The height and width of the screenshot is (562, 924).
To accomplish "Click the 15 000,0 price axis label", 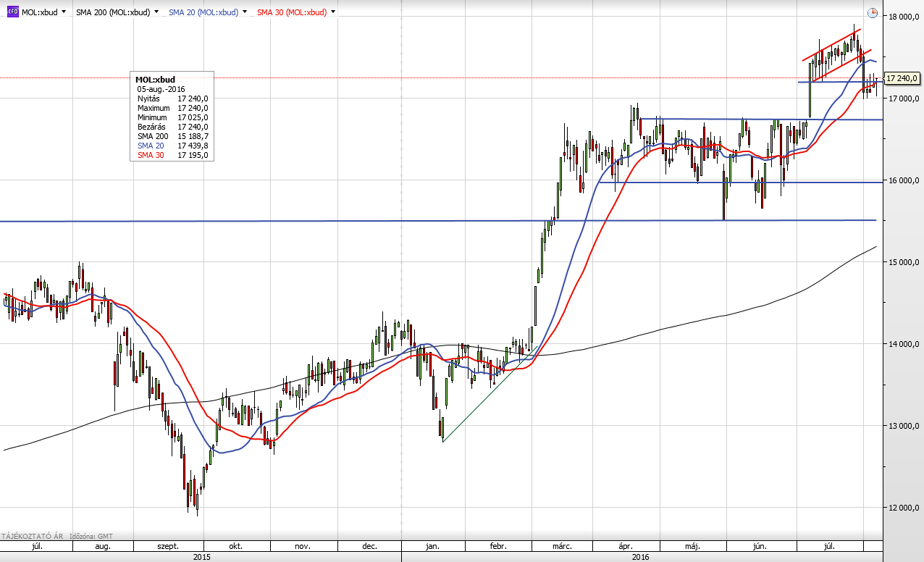I will [x=904, y=262].
